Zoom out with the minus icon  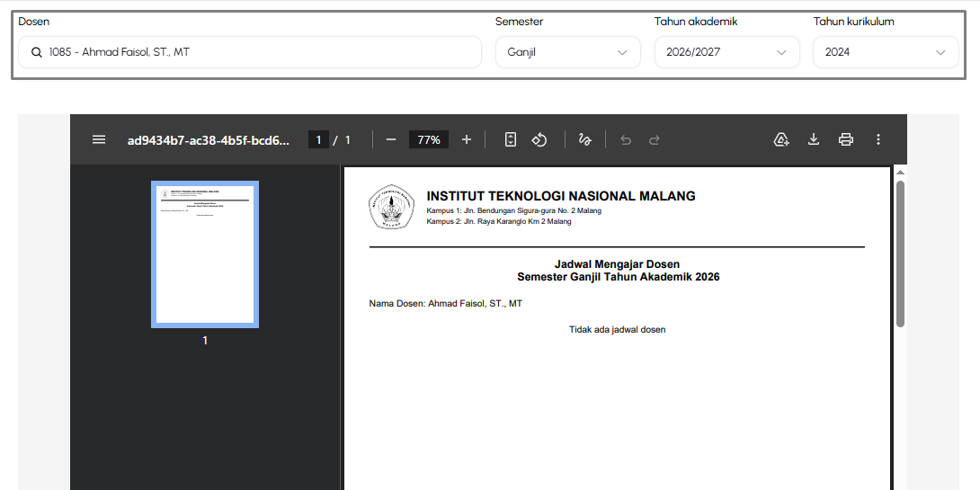tap(391, 139)
